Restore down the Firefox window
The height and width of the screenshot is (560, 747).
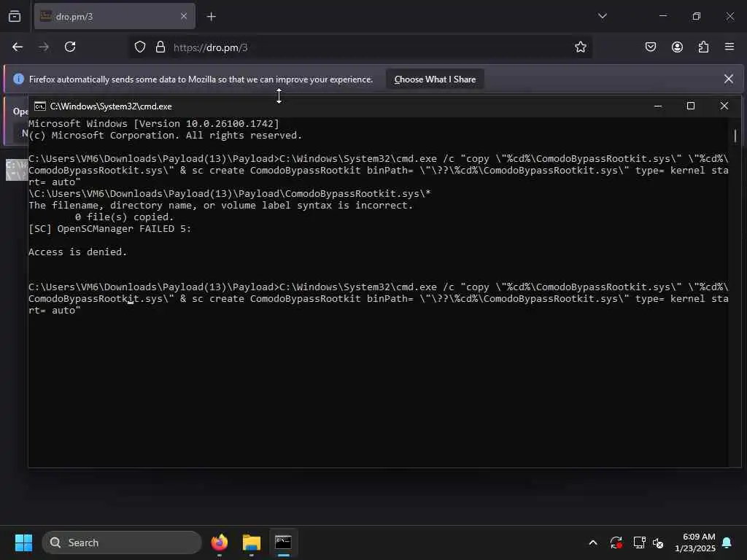tap(697, 16)
